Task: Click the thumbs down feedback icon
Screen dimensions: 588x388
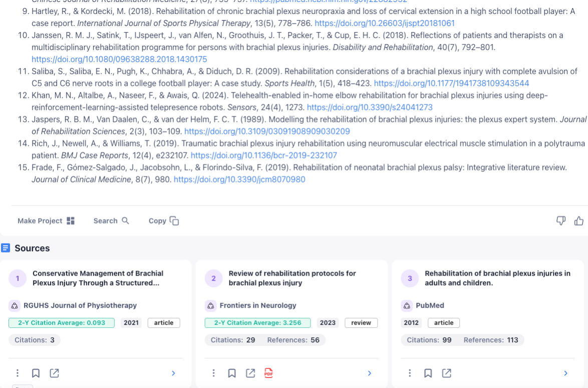Action: pos(561,221)
